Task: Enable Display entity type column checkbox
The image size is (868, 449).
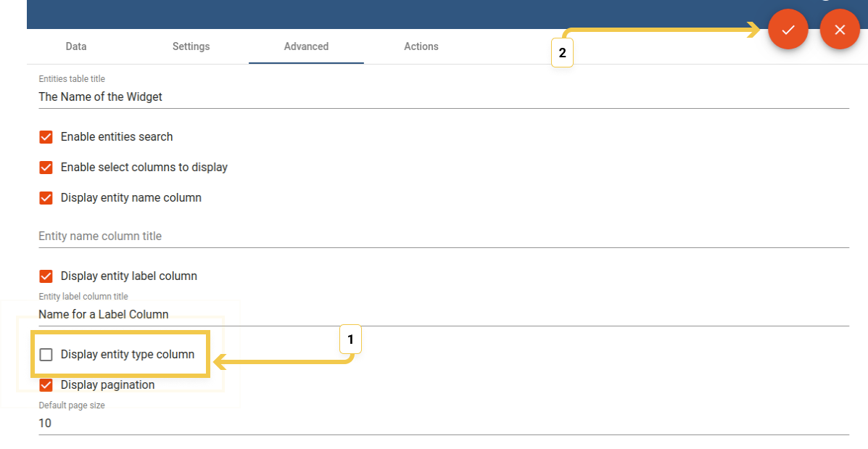Action: point(46,355)
